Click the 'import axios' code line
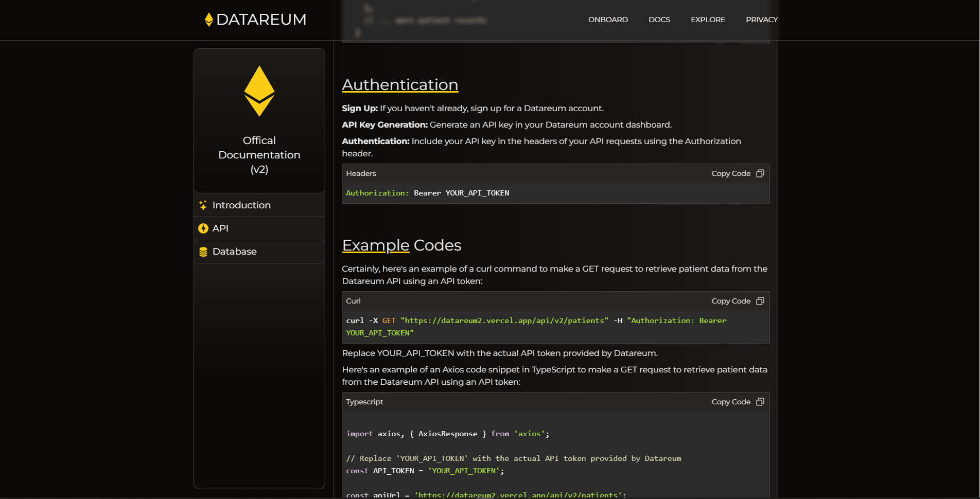Screen dimensions: 980x499 click(448, 434)
